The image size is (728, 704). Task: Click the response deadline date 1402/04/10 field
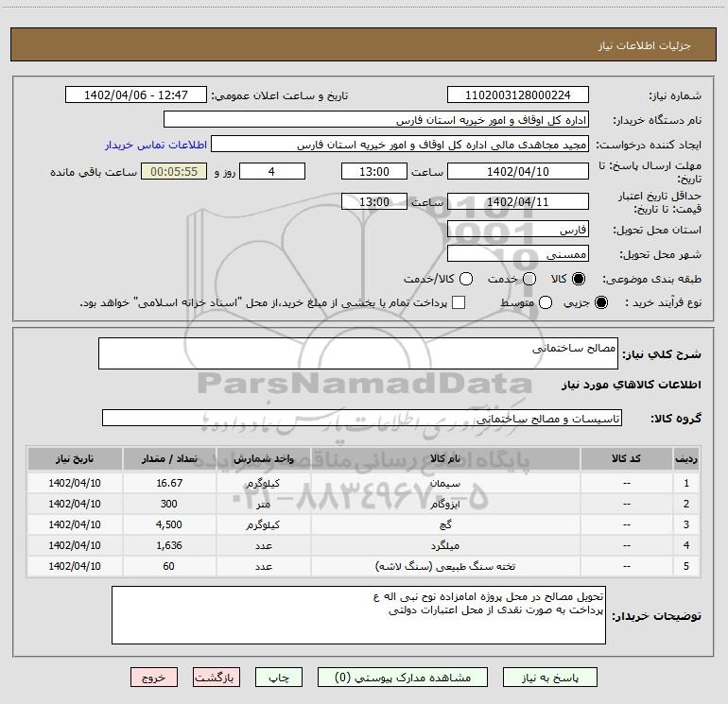pyautogui.click(x=518, y=171)
